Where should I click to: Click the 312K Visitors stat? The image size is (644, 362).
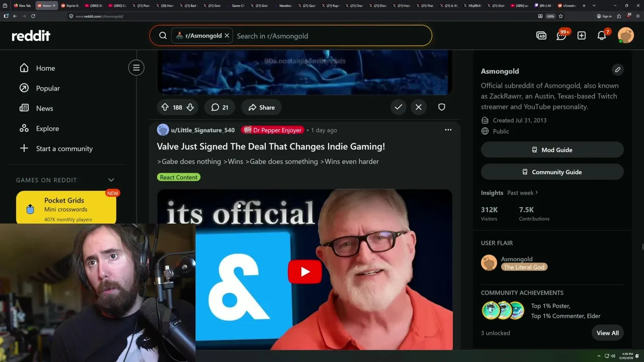489,213
